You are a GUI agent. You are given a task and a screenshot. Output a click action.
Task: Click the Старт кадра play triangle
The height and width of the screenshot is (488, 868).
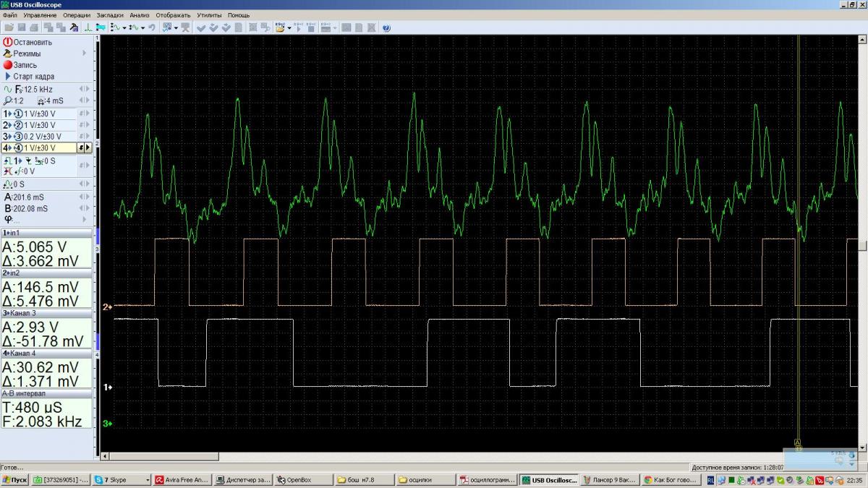point(8,76)
